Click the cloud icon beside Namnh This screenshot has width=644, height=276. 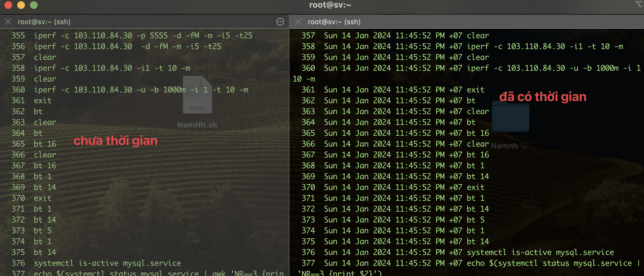pyautogui.click(x=524, y=146)
